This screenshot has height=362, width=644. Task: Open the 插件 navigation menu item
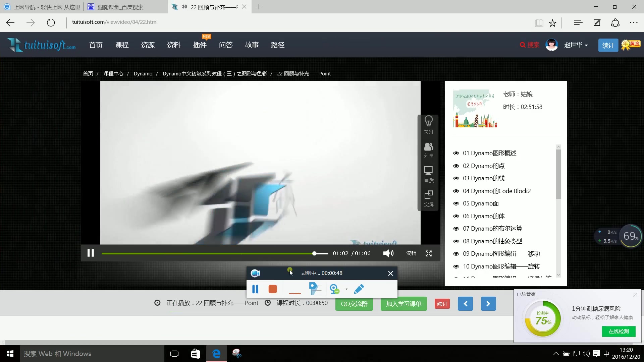pos(200,45)
